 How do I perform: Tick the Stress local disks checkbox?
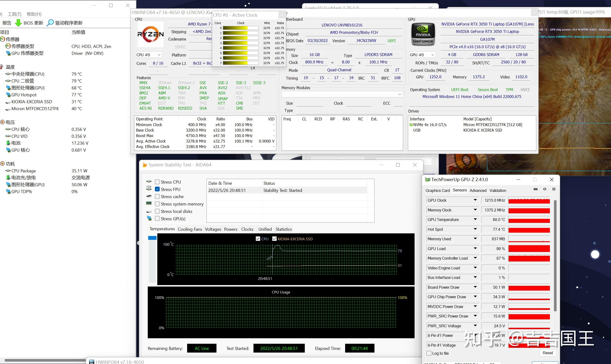click(x=158, y=211)
